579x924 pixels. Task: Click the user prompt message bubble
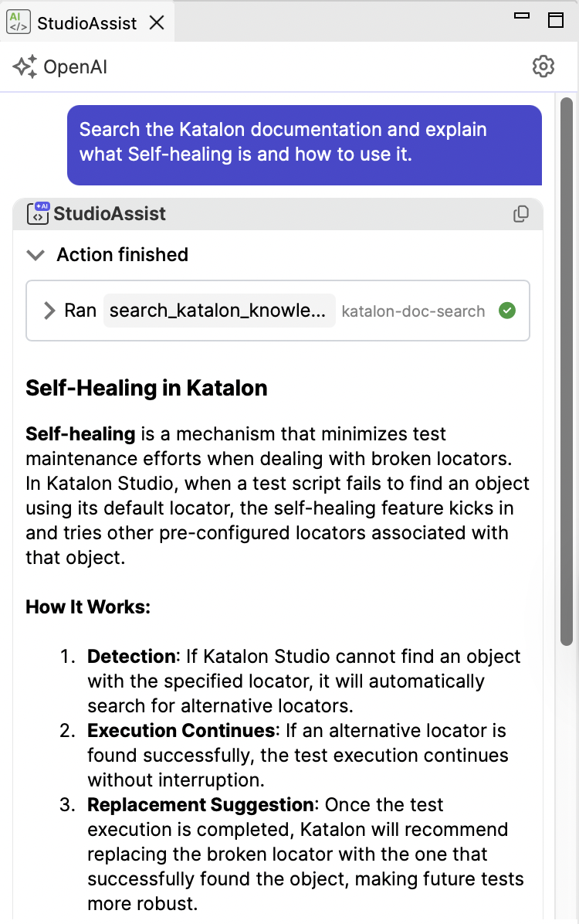pyautogui.click(x=304, y=145)
